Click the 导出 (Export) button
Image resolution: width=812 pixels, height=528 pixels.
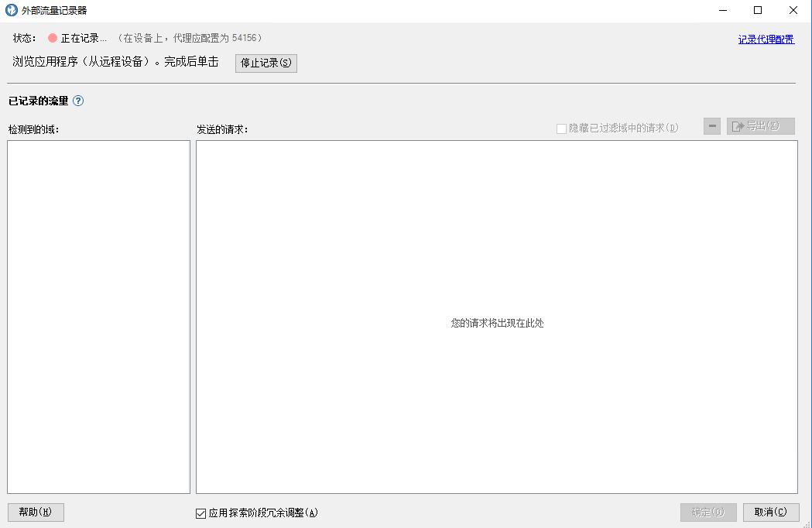coord(760,125)
